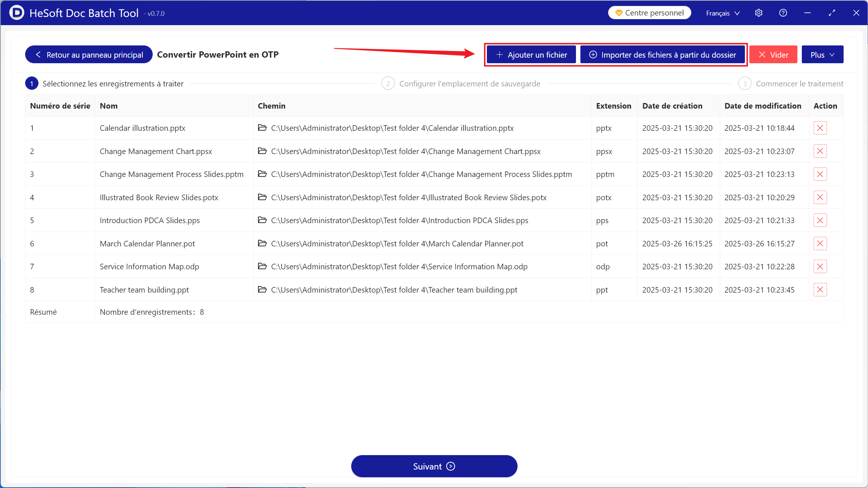The height and width of the screenshot is (488, 868).
Task: Select step 2 Configurer l'emplacement de sauvegarde
Action: (461, 84)
